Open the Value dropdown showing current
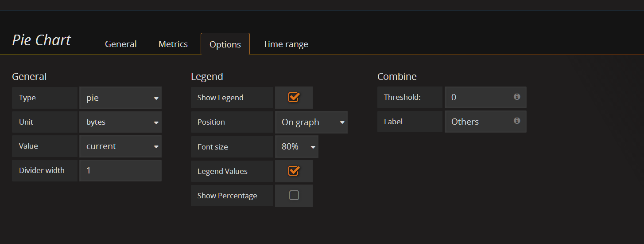The image size is (644, 244). 120,146
